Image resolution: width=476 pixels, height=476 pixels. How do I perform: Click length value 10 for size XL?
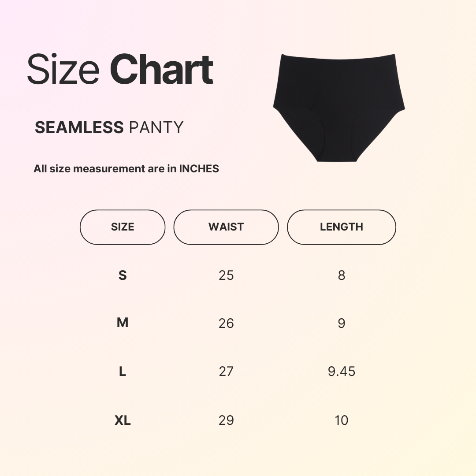342,420
